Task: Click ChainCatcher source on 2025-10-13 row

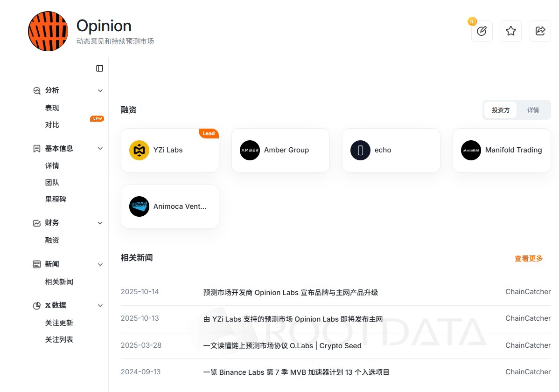Action: [528, 318]
